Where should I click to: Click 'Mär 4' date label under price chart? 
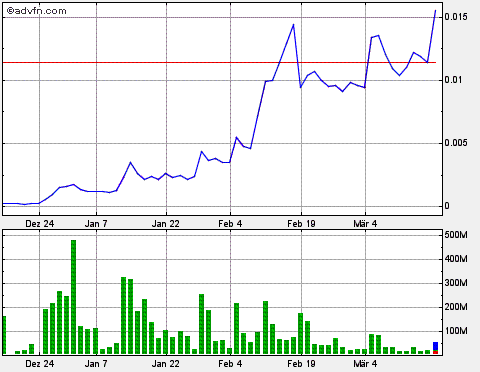365,223
